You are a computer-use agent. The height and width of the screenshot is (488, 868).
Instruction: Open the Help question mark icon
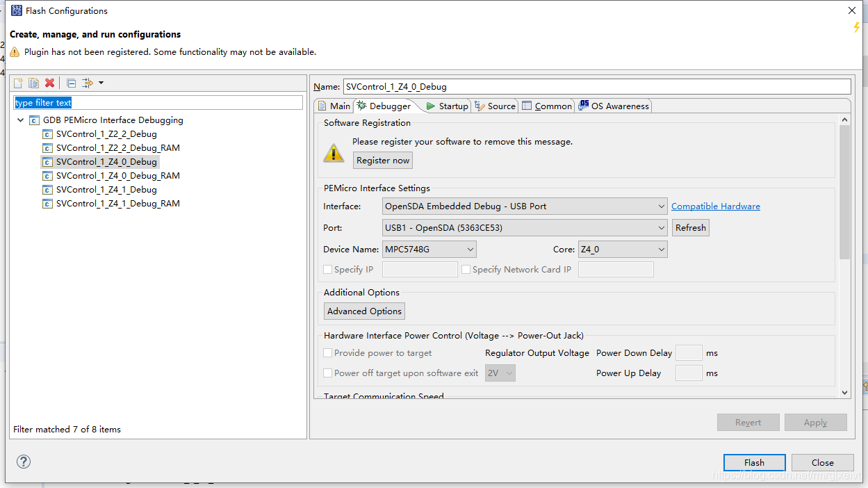(24, 462)
